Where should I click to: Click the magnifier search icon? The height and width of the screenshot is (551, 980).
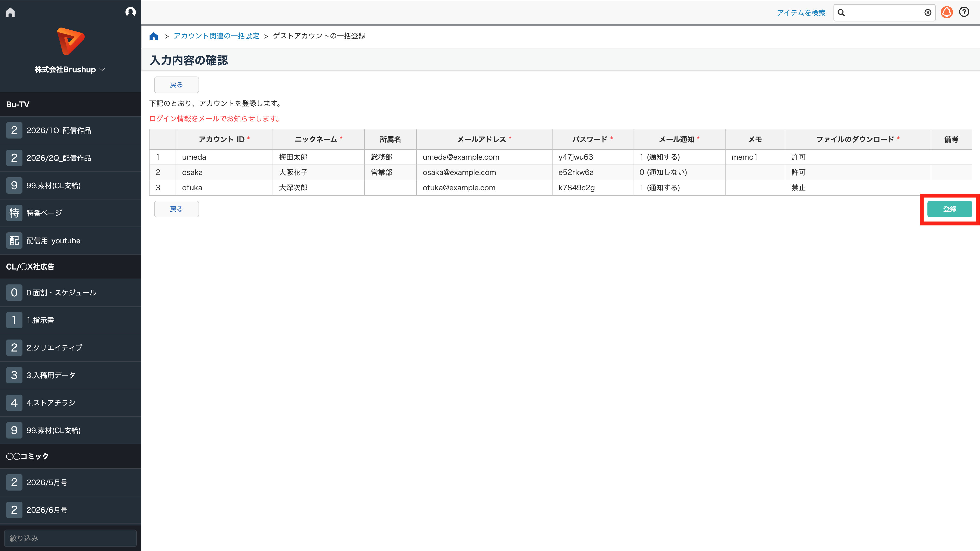click(x=841, y=12)
